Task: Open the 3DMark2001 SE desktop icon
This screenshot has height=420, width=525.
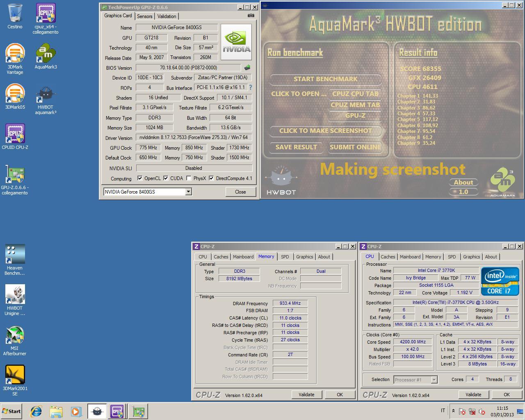Action: coord(15,380)
